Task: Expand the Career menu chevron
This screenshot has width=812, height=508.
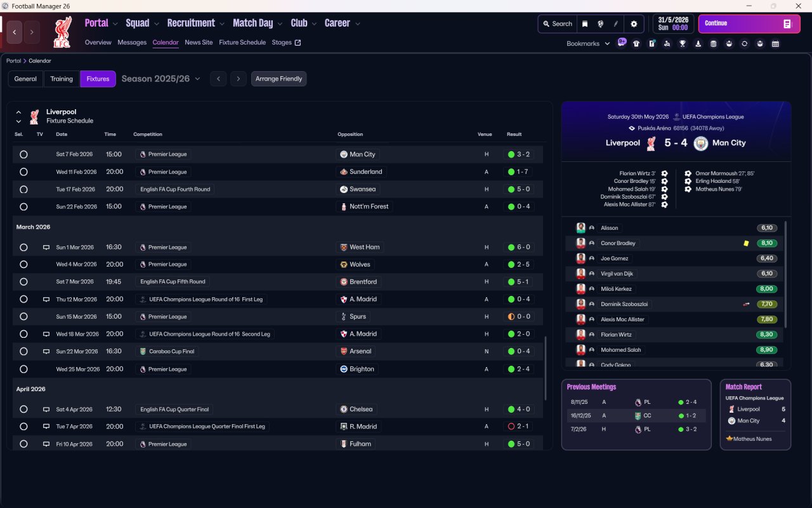Action: tap(357, 23)
